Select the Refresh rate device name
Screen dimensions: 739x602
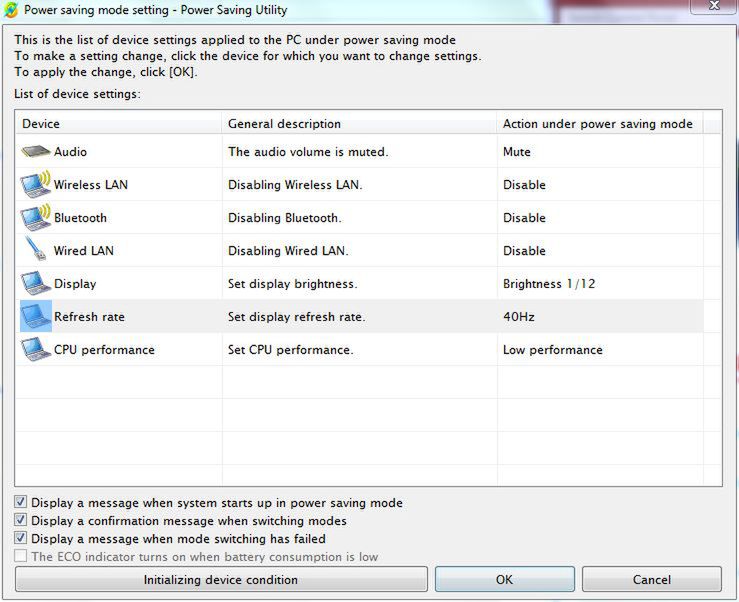point(89,317)
